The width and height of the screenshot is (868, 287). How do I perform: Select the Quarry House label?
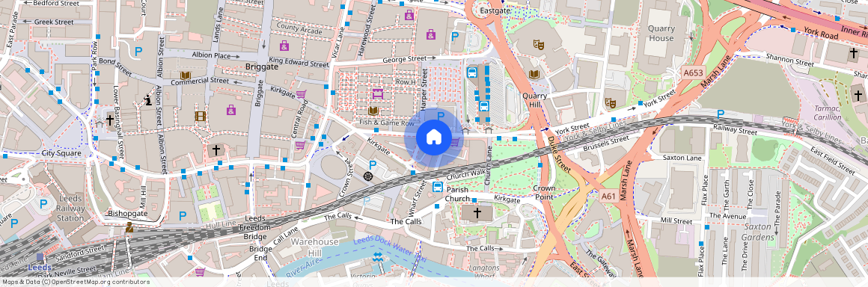(x=661, y=33)
